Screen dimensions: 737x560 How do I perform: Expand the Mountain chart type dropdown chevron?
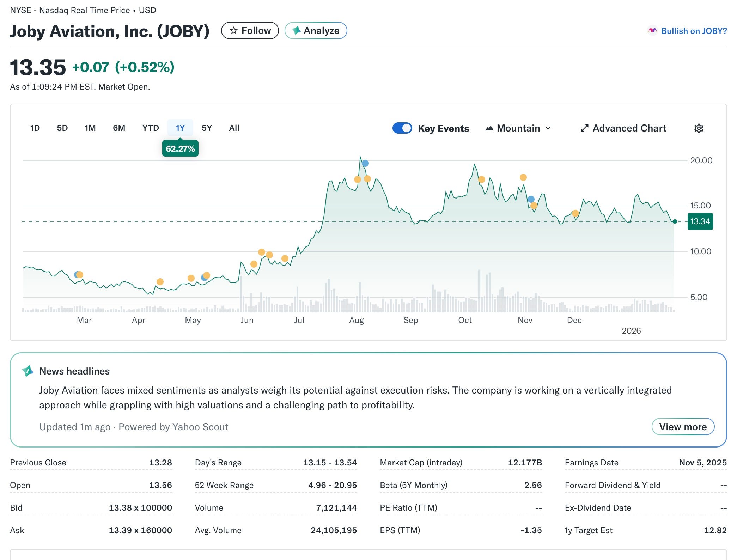[x=548, y=128]
